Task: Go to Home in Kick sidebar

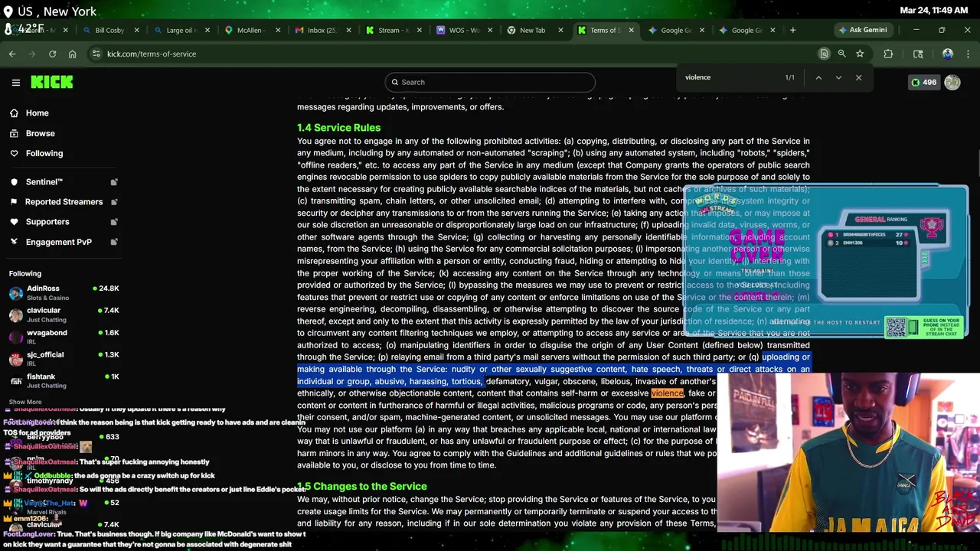Action: [x=37, y=113]
